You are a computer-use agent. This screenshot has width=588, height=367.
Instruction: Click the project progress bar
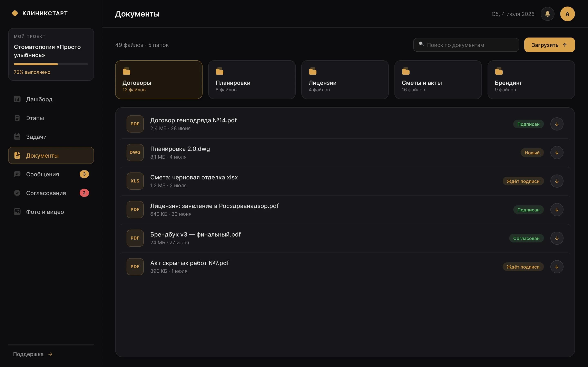(x=51, y=64)
